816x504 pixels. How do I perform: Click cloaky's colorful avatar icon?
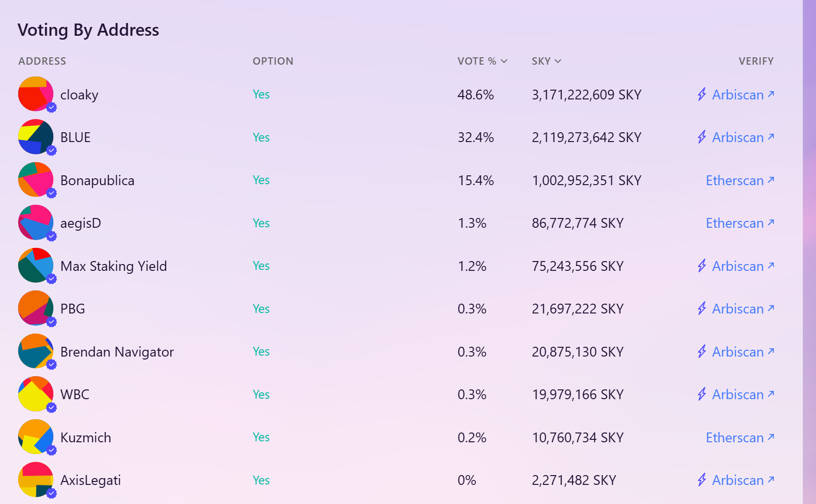pos(36,94)
